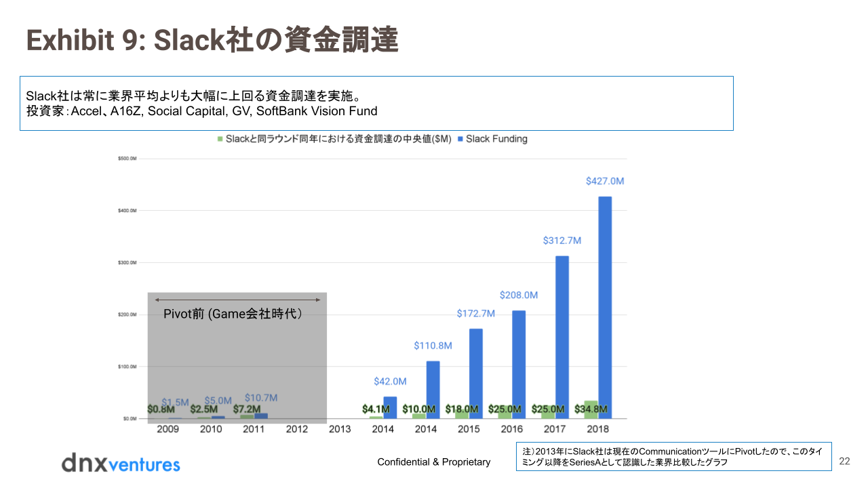Image resolution: width=868 pixels, height=488 pixels.
Task: Click the y-axis label "$200.0M"
Action: (x=128, y=314)
